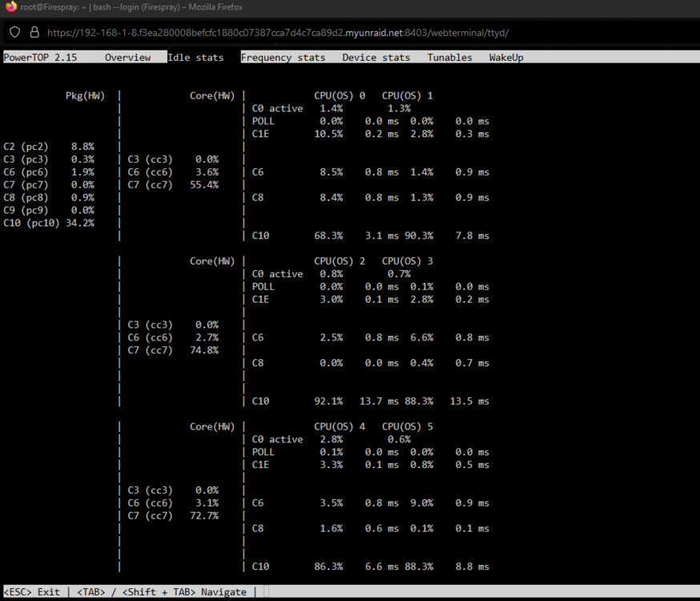
Task: Click the C10 (pc10) row label
Action: pyautogui.click(x=31, y=223)
